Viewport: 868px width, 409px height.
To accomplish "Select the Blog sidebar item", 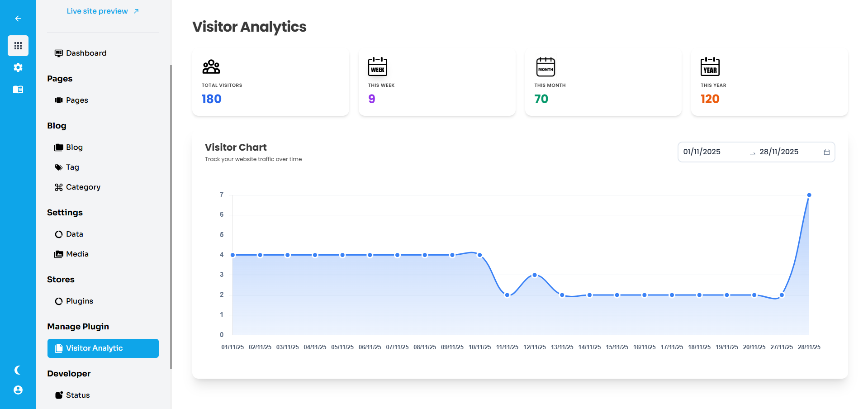I will click(74, 147).
